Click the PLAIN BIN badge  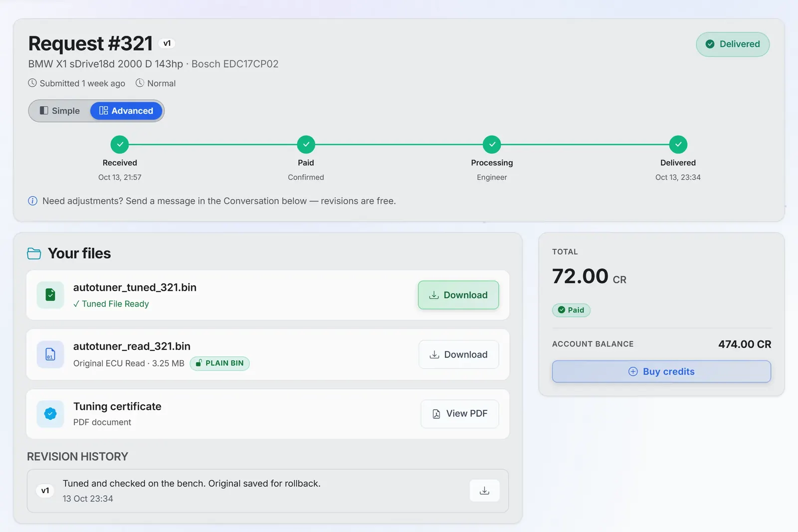(220, 363)
